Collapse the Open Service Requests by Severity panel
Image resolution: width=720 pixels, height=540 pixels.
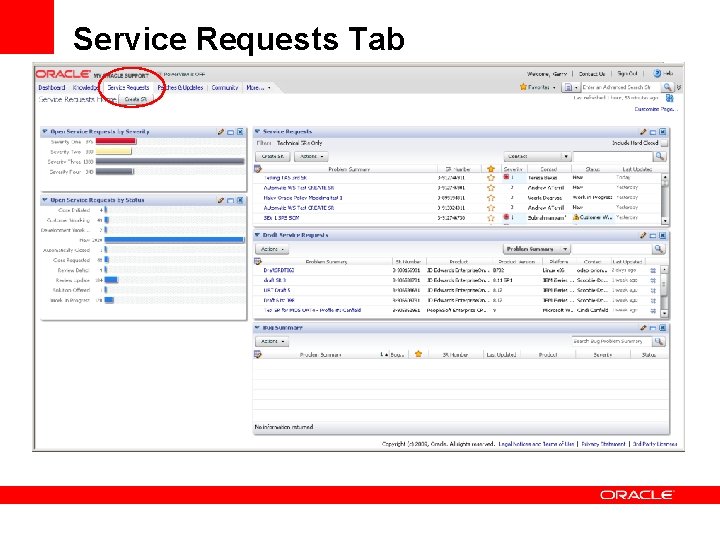pos(45,131)
